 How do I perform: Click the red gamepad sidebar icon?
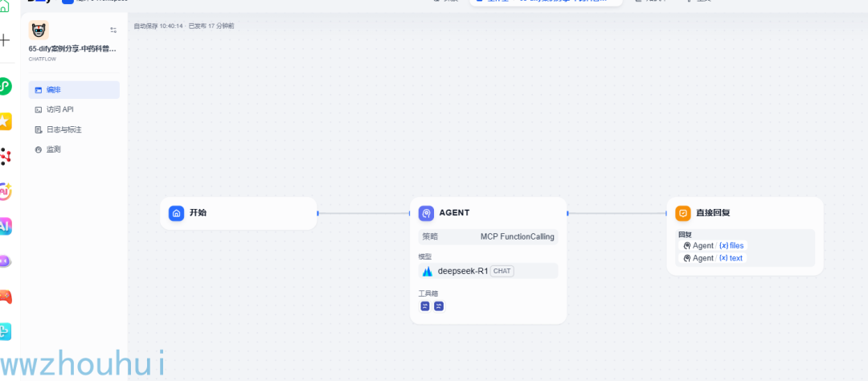[x=5, y=297]
